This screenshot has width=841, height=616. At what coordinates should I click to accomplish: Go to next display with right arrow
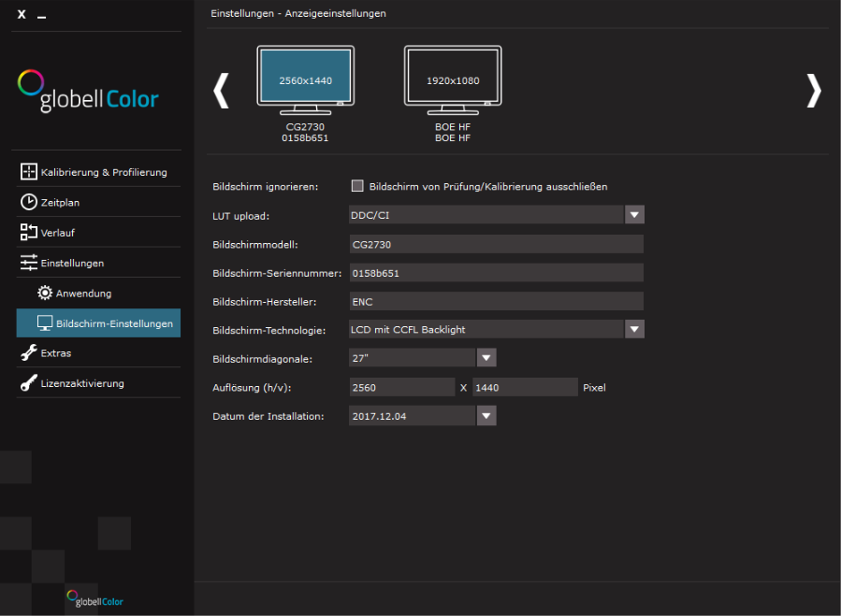(x=813, y=91)
